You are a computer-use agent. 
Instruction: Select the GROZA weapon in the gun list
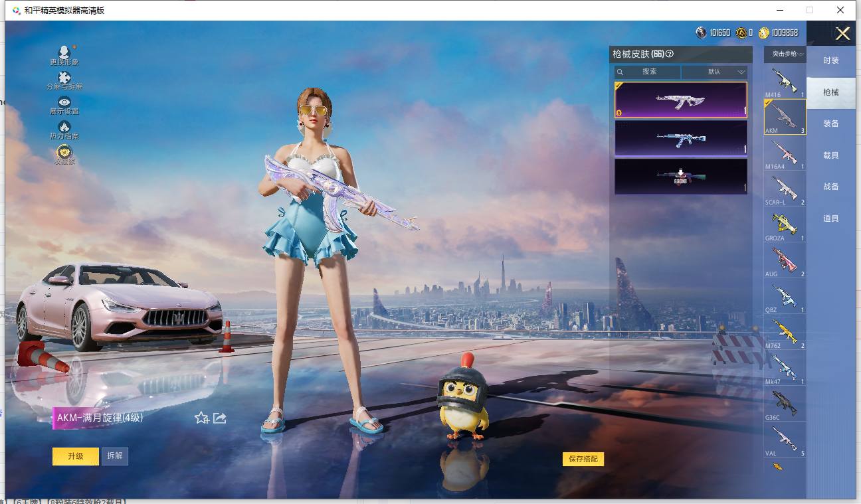click(x=785, y=225)
